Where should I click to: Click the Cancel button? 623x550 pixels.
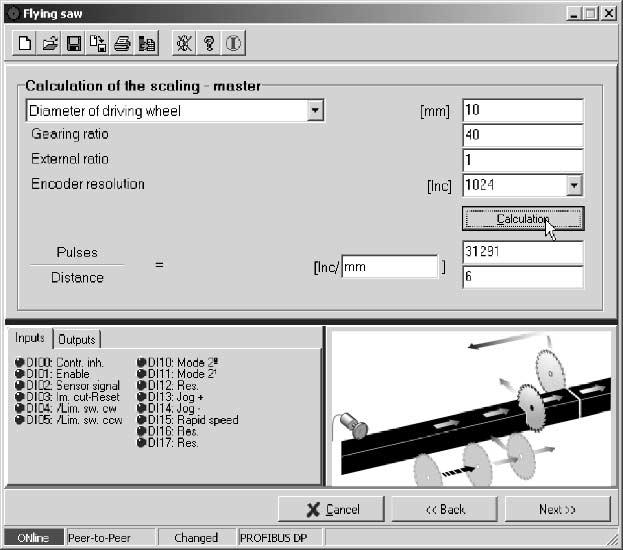coord(331,509)
